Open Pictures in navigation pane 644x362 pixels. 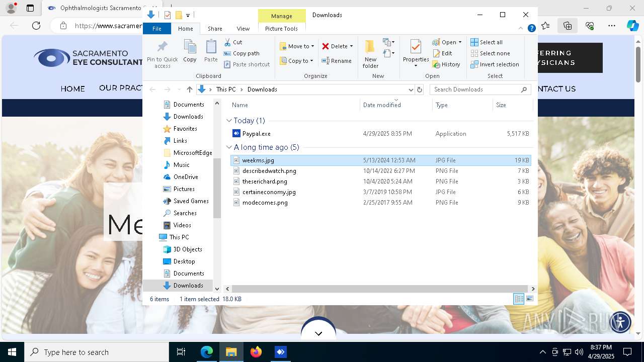pos(184,189)
